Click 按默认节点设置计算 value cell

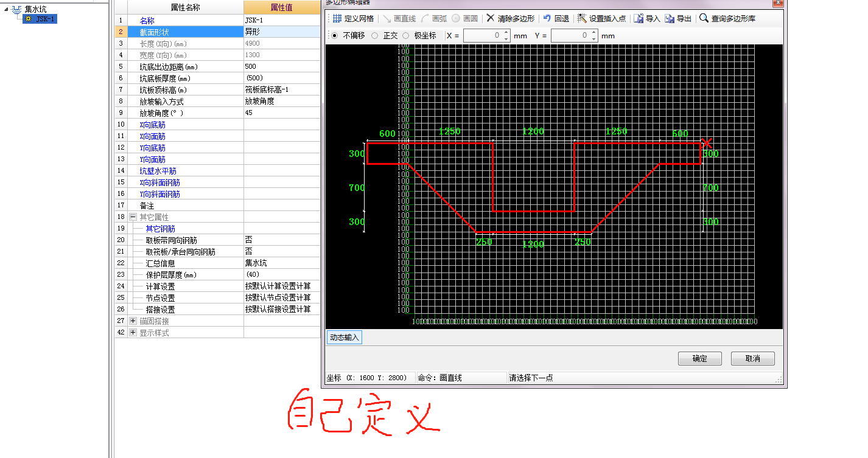pyautogui.click(x=282, y=297)
